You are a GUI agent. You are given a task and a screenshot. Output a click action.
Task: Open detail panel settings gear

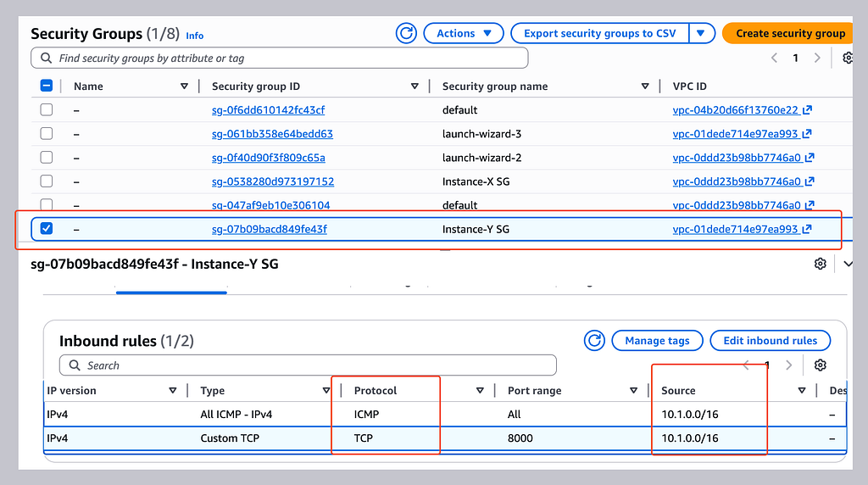click(821, 264)
